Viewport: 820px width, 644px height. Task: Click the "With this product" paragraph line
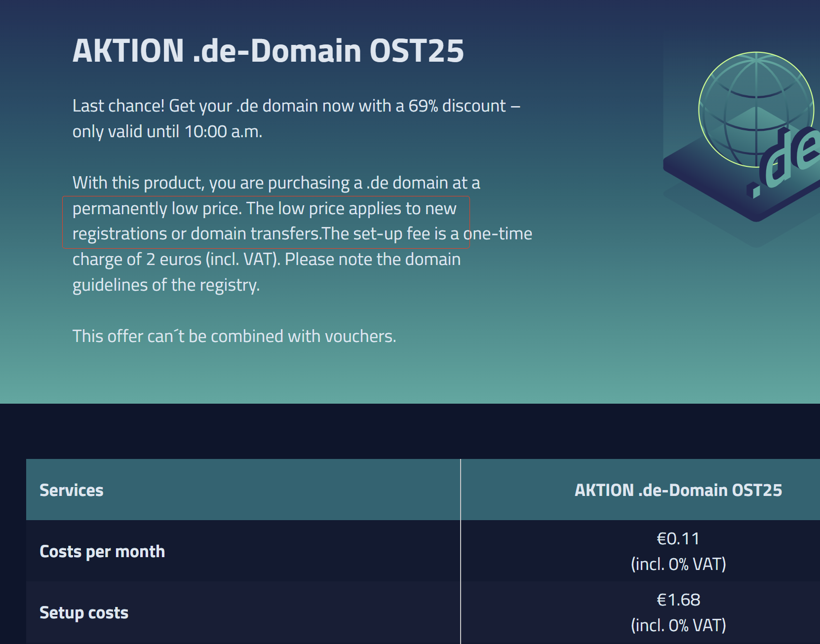(x=276, y=183)
